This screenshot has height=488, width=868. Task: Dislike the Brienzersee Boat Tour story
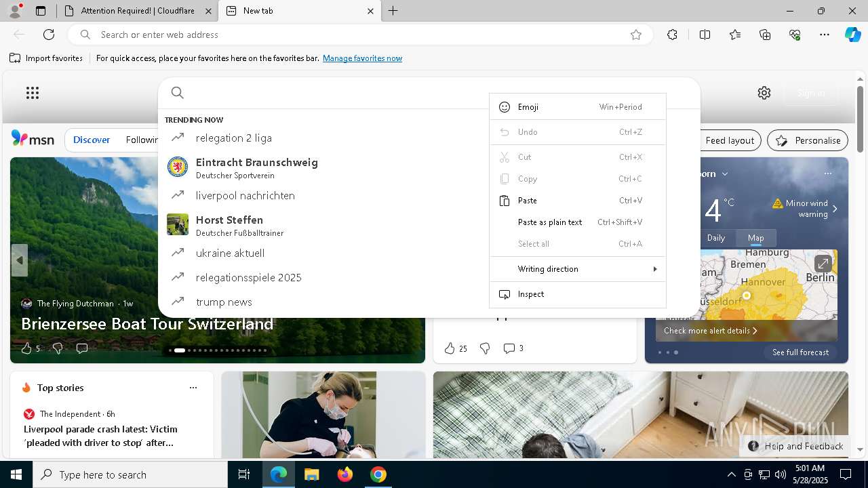pyautogui.click(x=58, y=348)
